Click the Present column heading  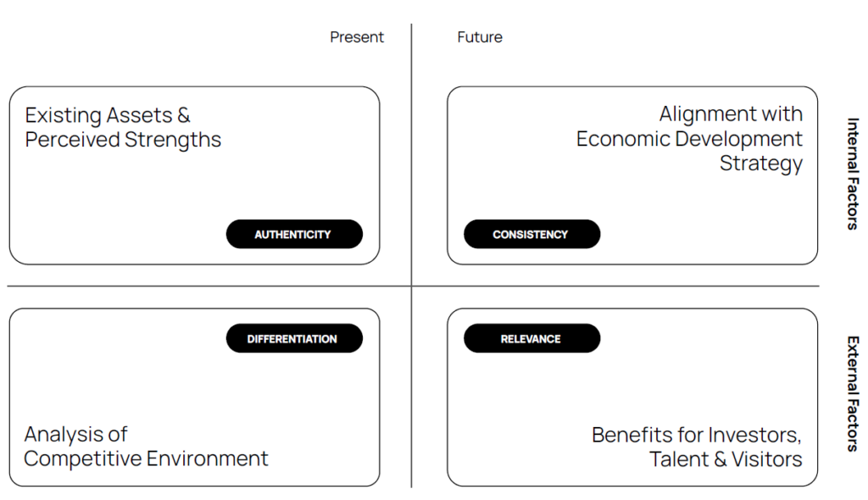click(357, 37)
